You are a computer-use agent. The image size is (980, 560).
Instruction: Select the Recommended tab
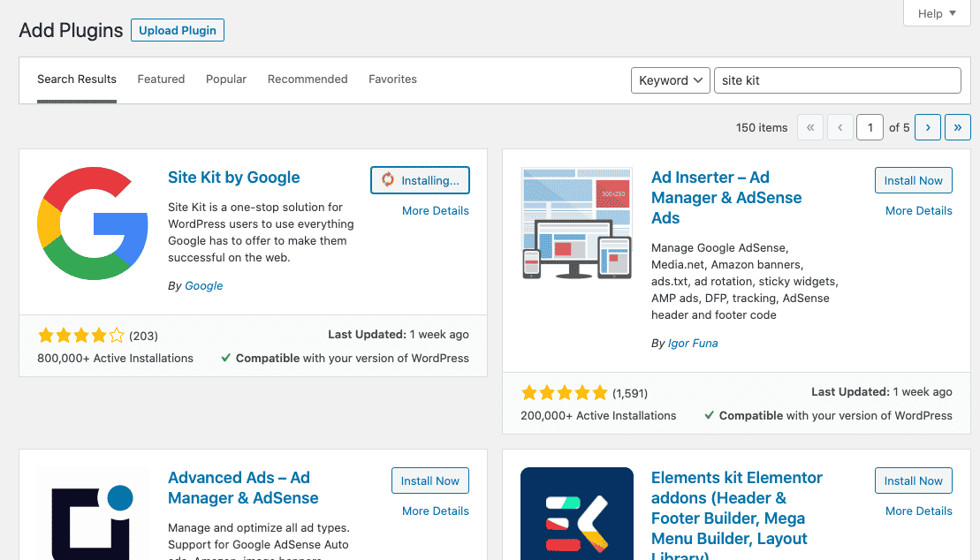tap(308, 79)
